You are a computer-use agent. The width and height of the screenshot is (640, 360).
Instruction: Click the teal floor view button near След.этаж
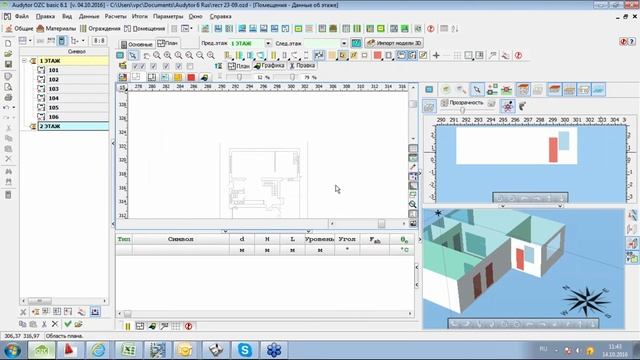(x=356, y=43)
